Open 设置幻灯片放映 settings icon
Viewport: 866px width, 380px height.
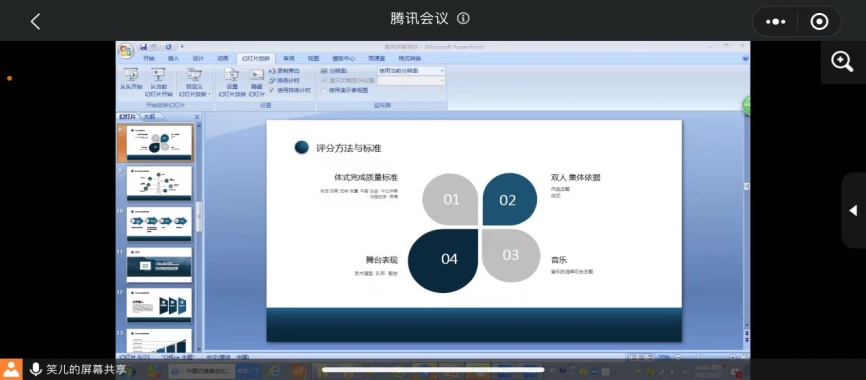click(x=232, y=82)
